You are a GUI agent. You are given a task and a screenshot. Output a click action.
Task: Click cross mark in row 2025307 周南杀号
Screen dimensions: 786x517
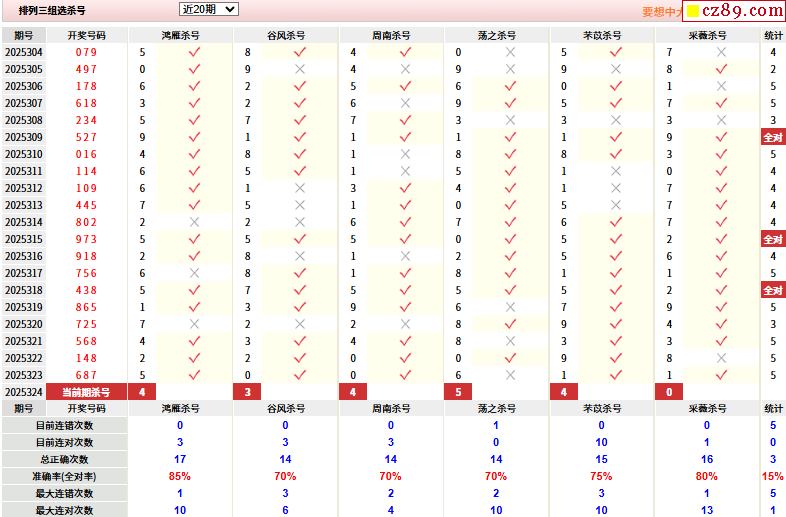(405, 103)
